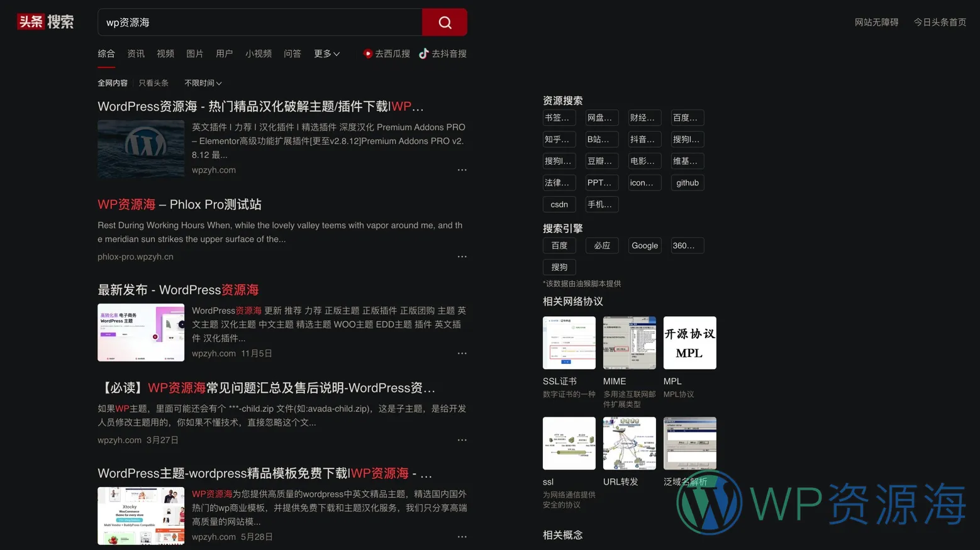The width and height of the screenshot is (980, 550).
Task: Open the MPL 开源协议 thumbnail card
Action: tap(690, 343)
